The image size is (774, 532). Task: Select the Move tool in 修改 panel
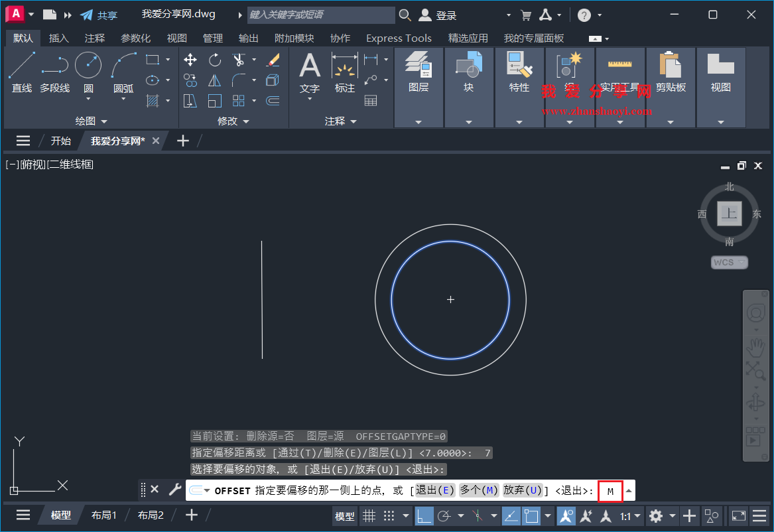click(x=190, y=60)
